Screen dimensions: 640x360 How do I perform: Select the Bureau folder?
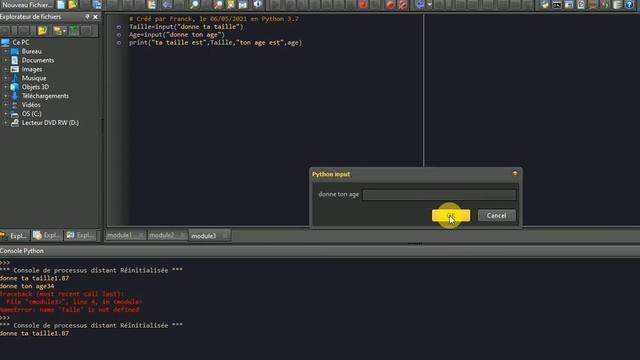click(x=31, y=51)
